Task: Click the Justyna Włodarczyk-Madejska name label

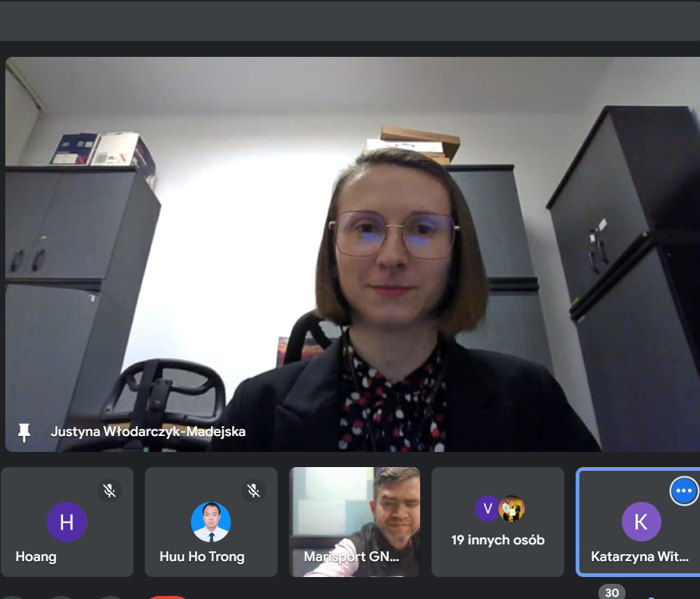Action: 148,431
